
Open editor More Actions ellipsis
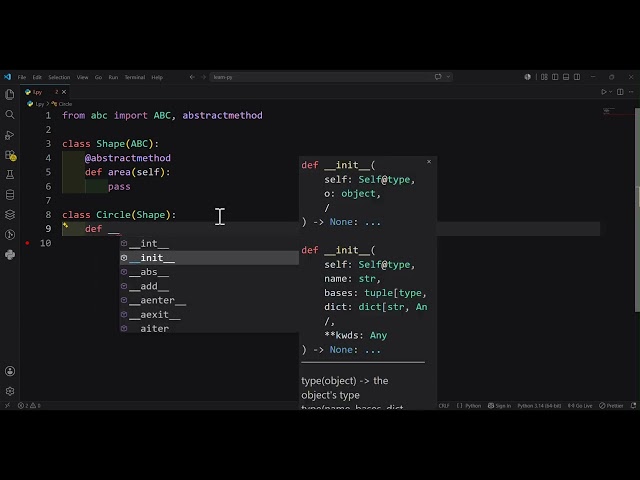pos(631,92)
